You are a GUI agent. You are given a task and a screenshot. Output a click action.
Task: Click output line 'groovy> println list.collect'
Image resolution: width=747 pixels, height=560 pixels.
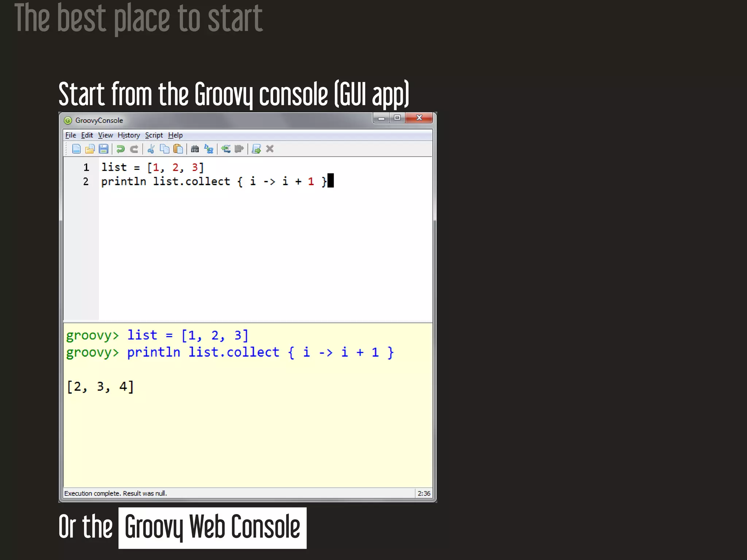(x=230, y=353)
